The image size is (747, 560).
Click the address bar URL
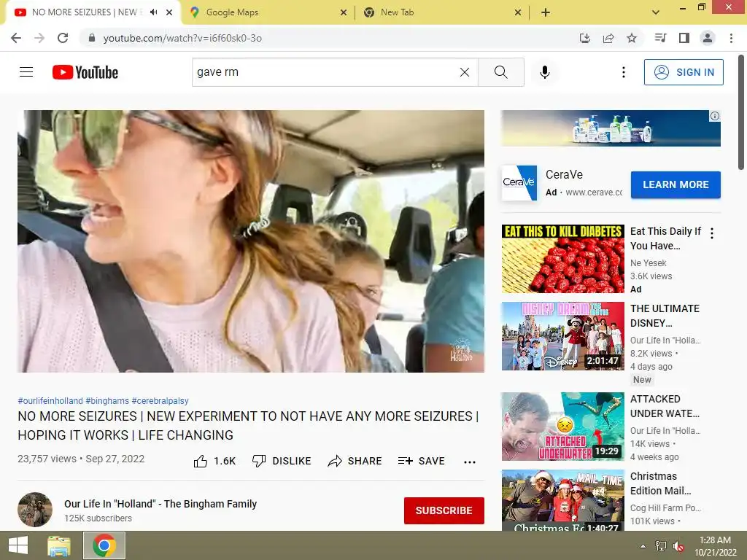pos(182,38)
